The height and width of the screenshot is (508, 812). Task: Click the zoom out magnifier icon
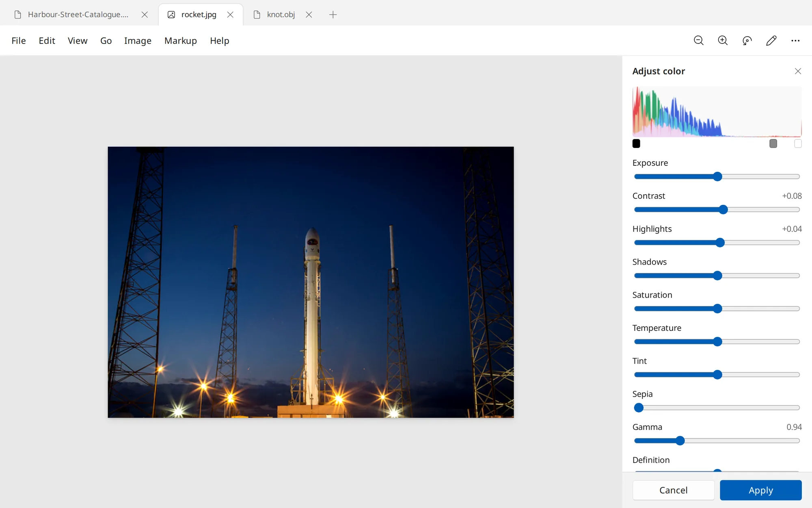(x=698, y=40)
